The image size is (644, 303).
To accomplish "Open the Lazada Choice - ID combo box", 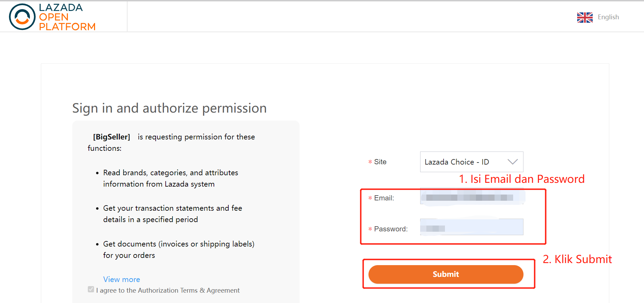I will click(471, 162).
